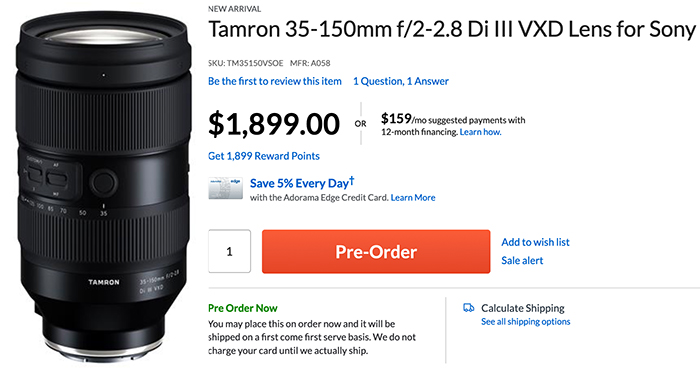Click 'Save 5% Every Day' heading
Image resolution: width=700 pixels, height=369 pixels.
(x=302, y=183)
